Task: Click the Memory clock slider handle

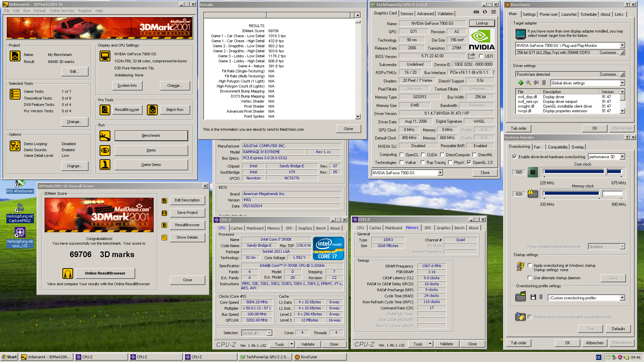Action: [x=601, y=193]
